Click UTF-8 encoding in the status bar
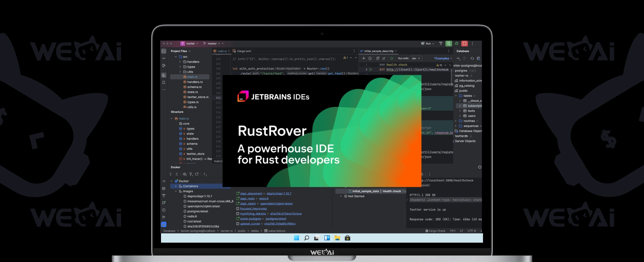644x262 pixels. click(x=472, y=231)
